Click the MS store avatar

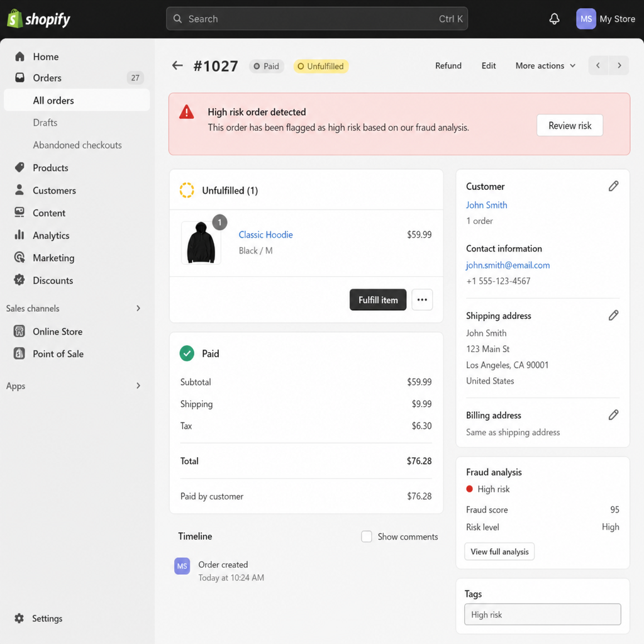click(x=586, y=19)
